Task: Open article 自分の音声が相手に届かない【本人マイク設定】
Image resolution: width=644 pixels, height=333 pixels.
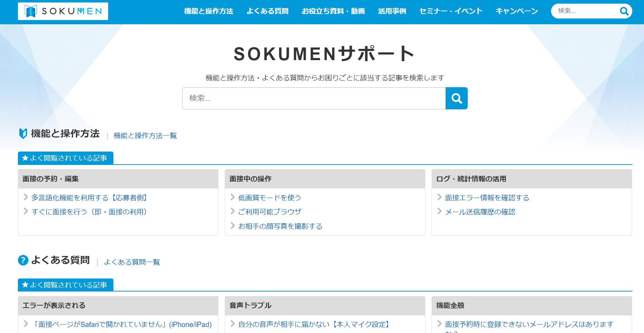Action: (314, 325)
